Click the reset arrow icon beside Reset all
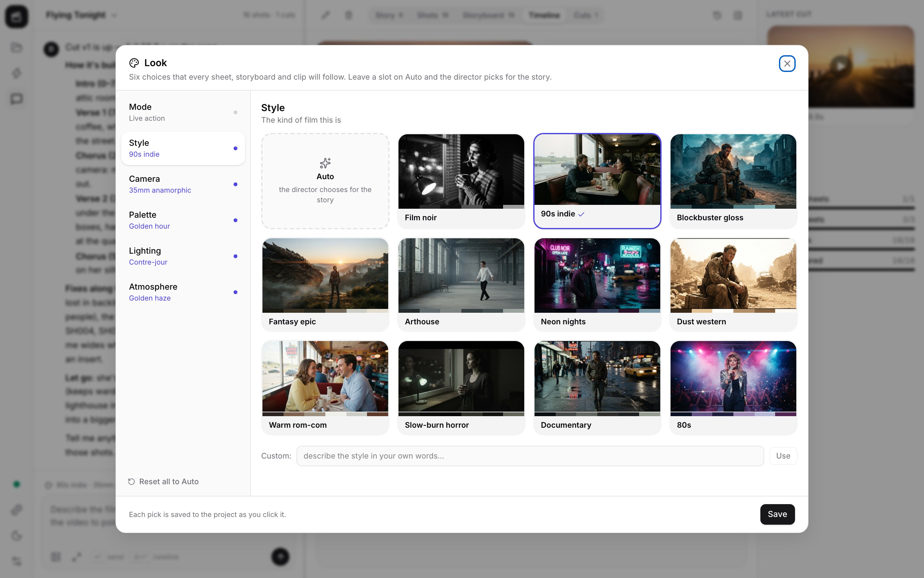The height and width of the screenshot is (578, 924). point(131,482)
